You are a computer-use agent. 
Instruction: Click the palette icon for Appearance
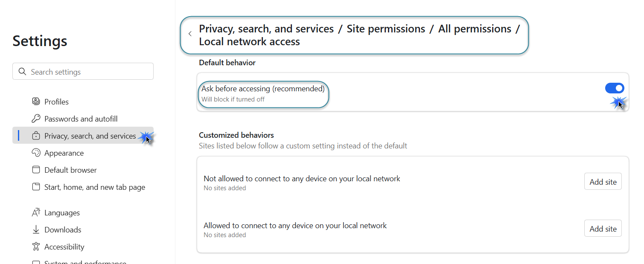[36, 153]
